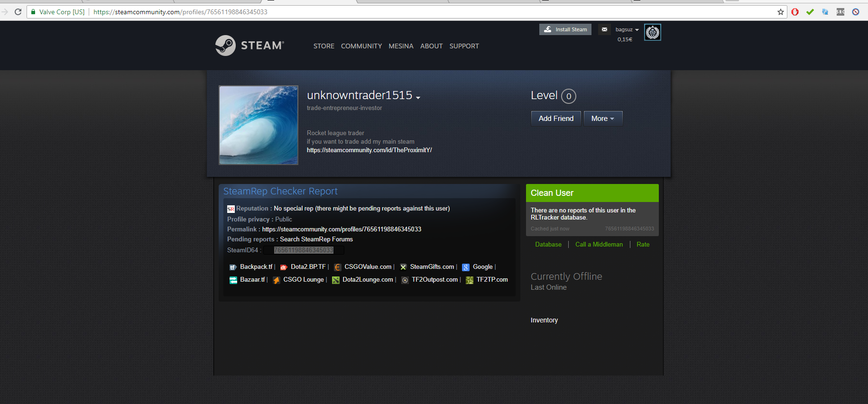This screenshot has width=868, height=404.
Task: Open the TF2Outpost.com text link
Action: point(435,280)
